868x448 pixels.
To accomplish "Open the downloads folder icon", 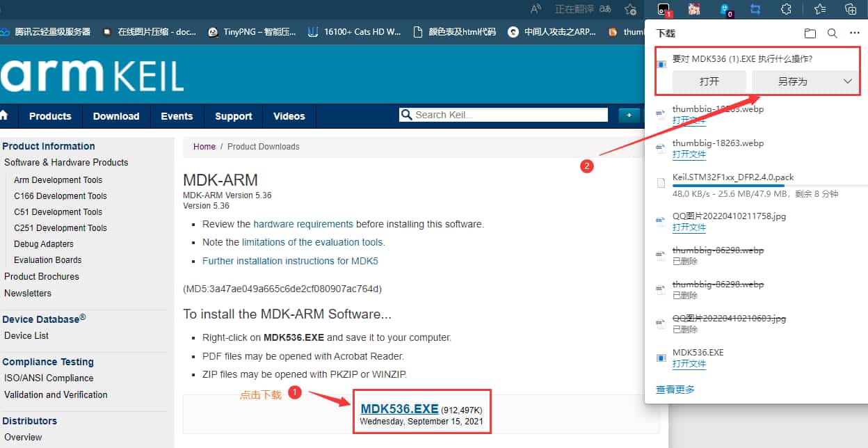I will tap(810, 33).
